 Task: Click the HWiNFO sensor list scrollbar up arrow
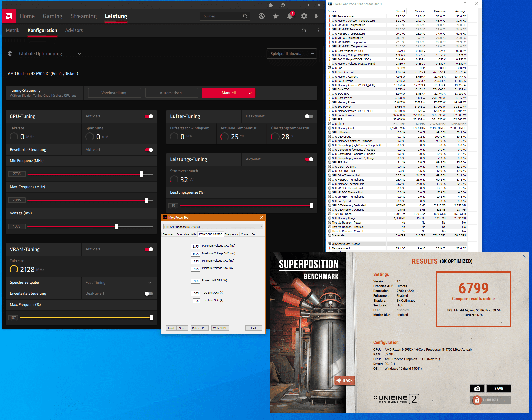(x=479, y=11)
